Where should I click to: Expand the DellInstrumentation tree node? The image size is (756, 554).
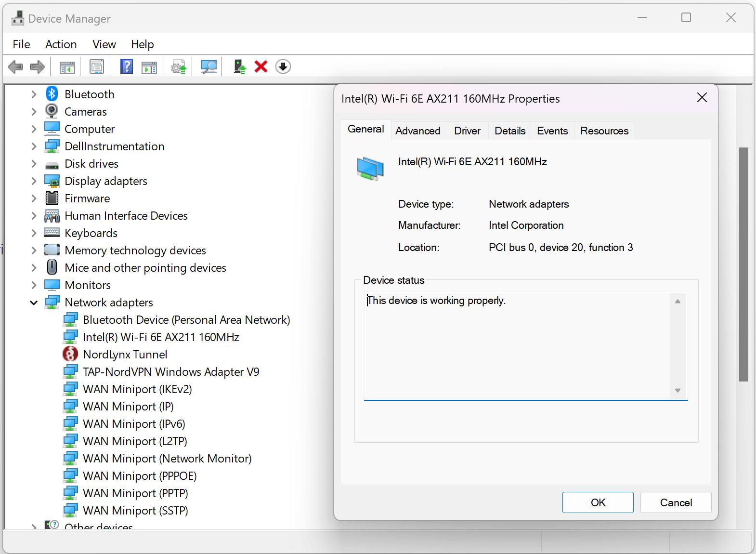pyautogui.click(x=34, y=146)
